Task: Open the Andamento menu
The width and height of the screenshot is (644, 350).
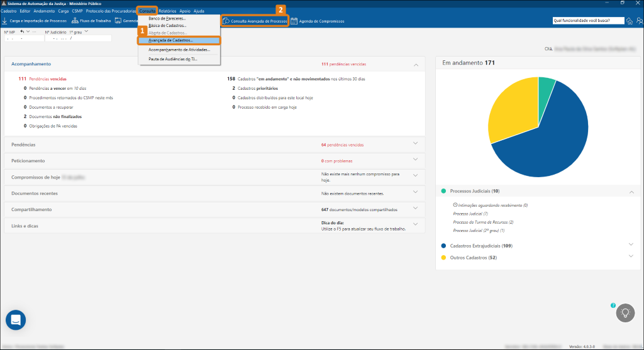Action: point(44,11)
